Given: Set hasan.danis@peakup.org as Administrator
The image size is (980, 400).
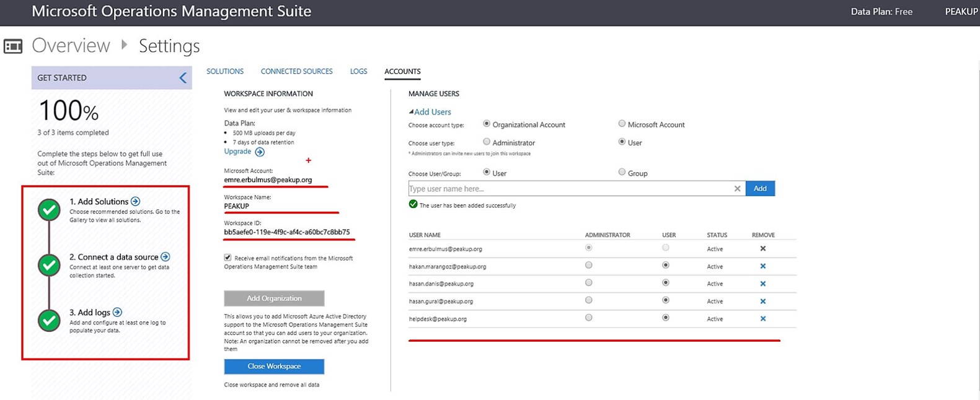Looking at the screenshot, I should [589, 283].
